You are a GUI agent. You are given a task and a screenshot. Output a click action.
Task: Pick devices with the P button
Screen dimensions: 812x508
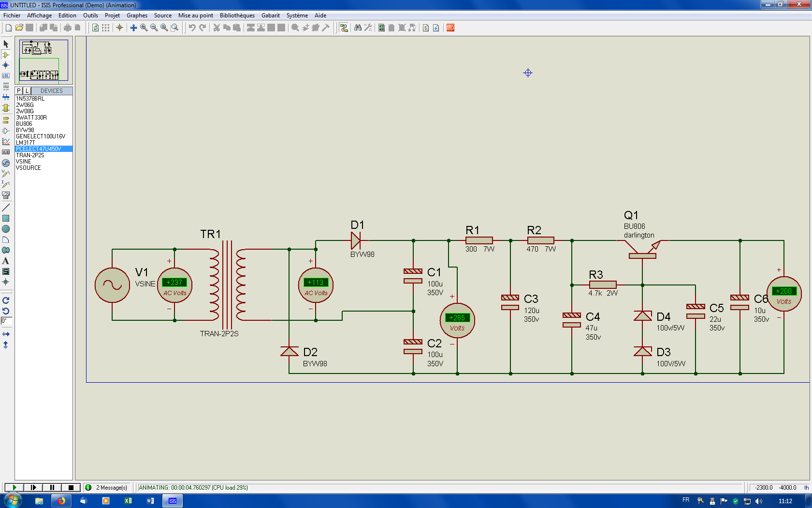pos(19,91)
